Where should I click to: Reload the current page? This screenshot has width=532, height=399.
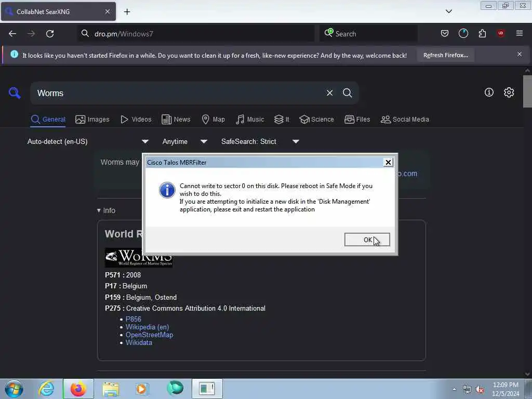coord(50,34)
